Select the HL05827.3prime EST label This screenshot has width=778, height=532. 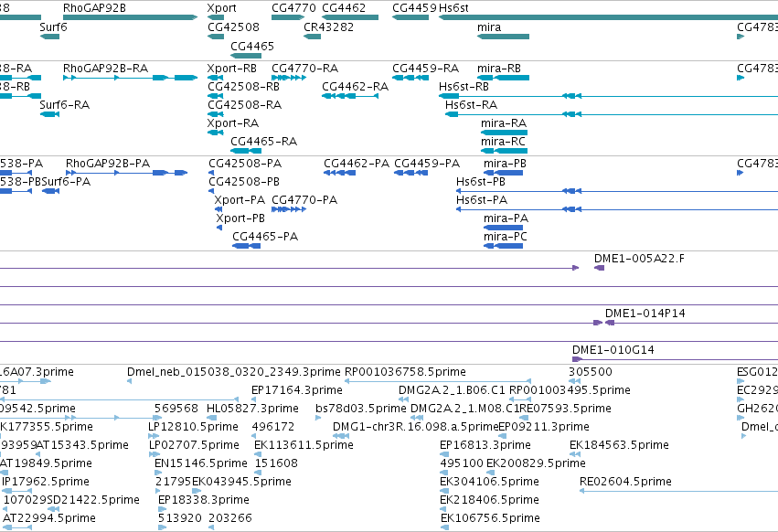pyautogui.click(x=252, y=409)
